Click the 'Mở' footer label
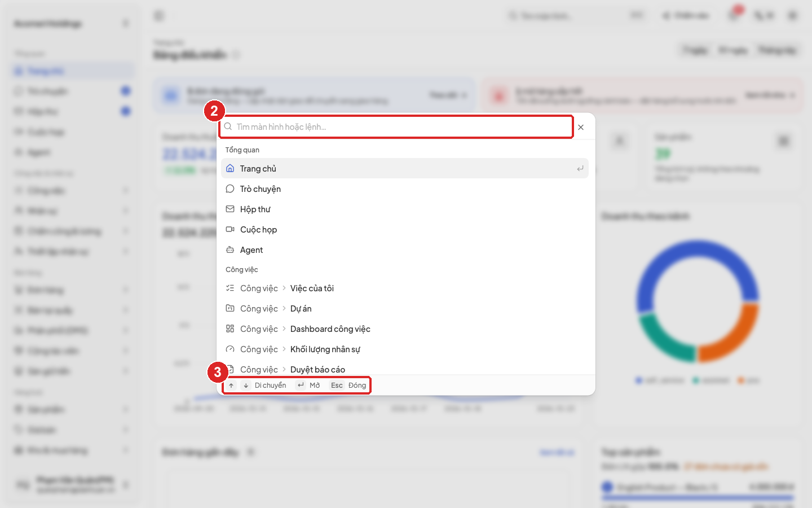 pyautogui.click(x=315, y=386)
